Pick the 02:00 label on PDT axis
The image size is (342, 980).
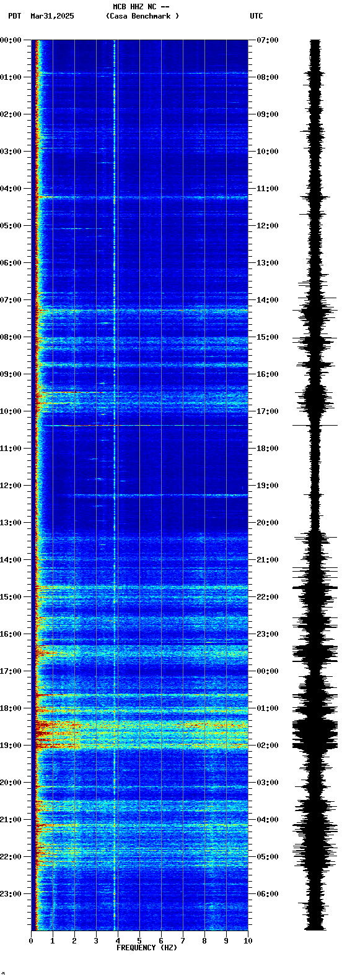[x=11, y=114]
